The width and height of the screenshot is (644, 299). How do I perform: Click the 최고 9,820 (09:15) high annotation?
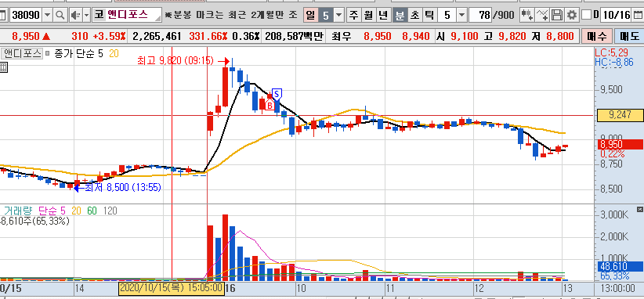175,61
